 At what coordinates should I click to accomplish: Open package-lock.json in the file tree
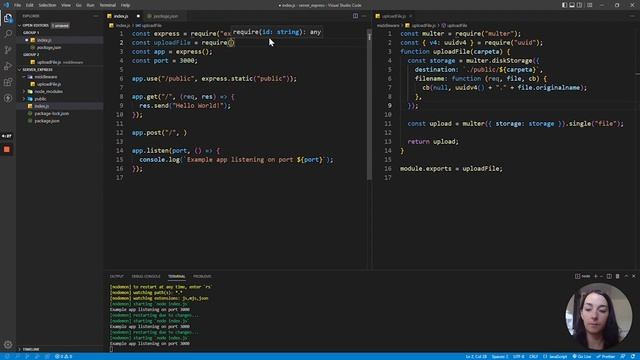point(60,113)
